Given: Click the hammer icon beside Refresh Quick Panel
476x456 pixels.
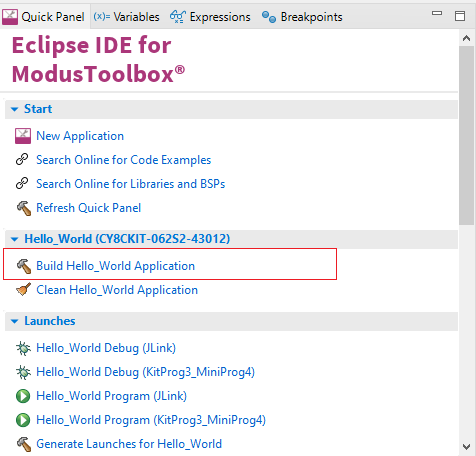Looking at the screenshot, I should [23, 208].
